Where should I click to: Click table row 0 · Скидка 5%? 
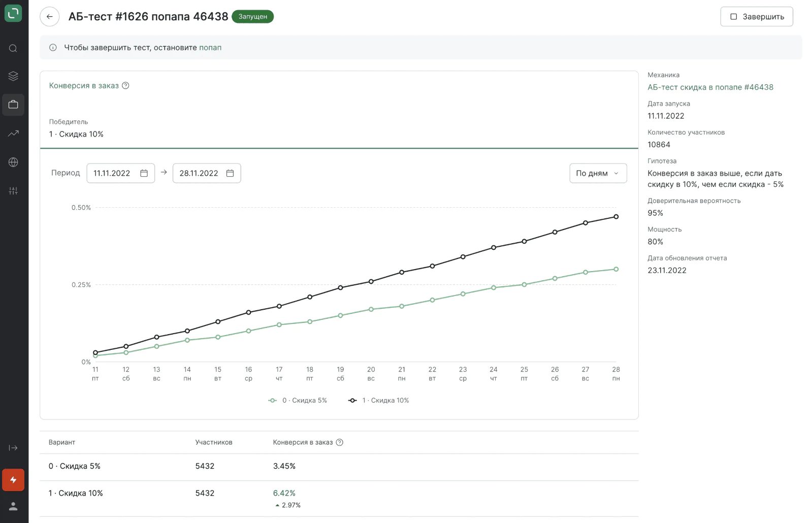339,467
